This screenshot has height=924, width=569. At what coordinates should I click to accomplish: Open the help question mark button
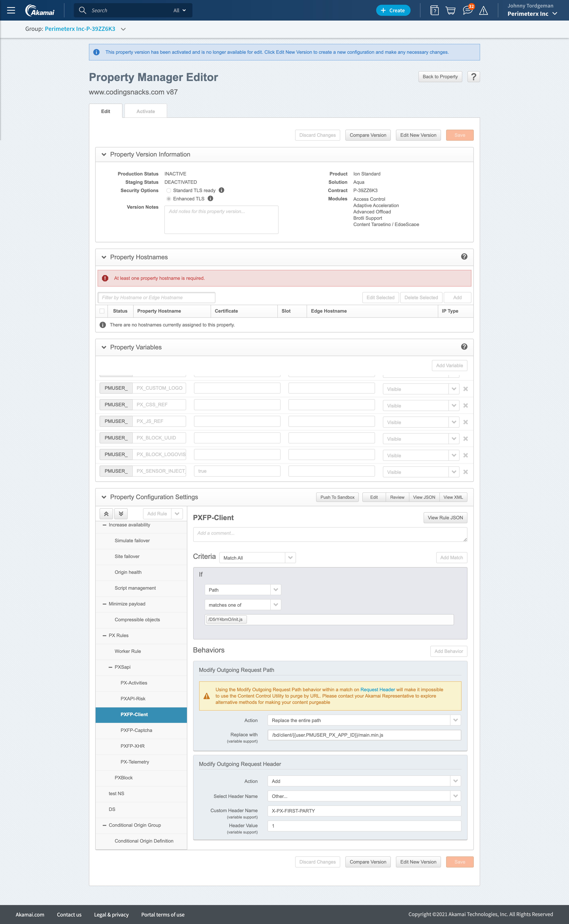pos(473,77)
